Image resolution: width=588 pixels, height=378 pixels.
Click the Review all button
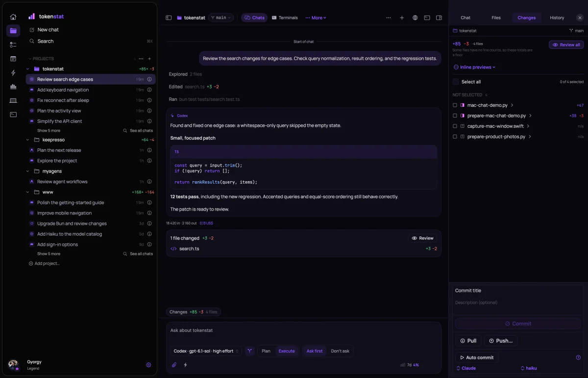coord(566,45)
